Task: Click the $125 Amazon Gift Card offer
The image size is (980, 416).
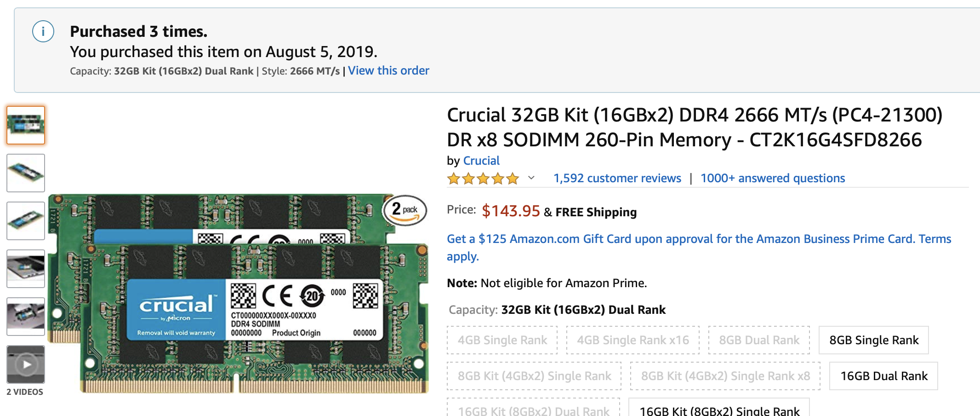Action: click(x=699, y=239)
